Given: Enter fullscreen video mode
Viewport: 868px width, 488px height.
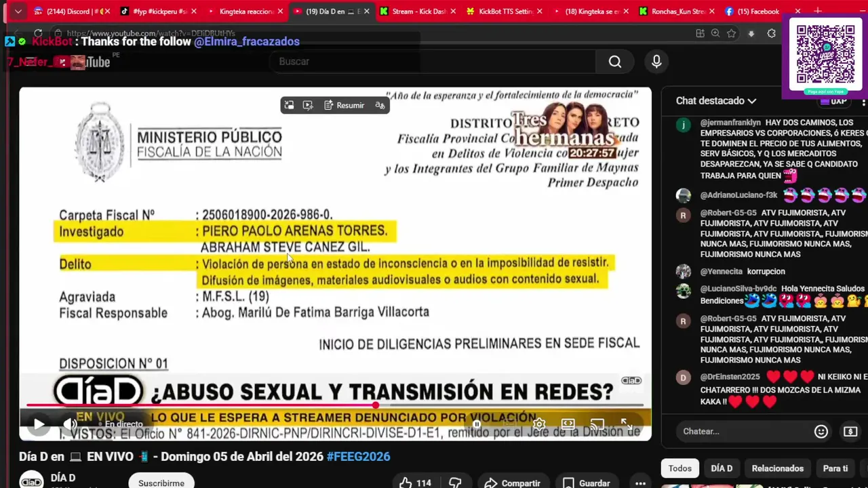Looking at the screenshot, I should tap(627, 424).
